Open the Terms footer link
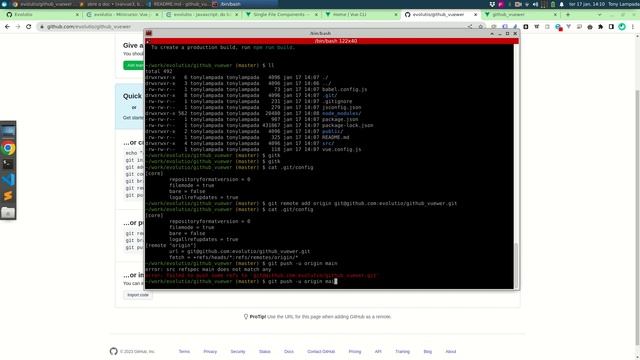This screenshot has height=360, width=640. click(184, 351)
